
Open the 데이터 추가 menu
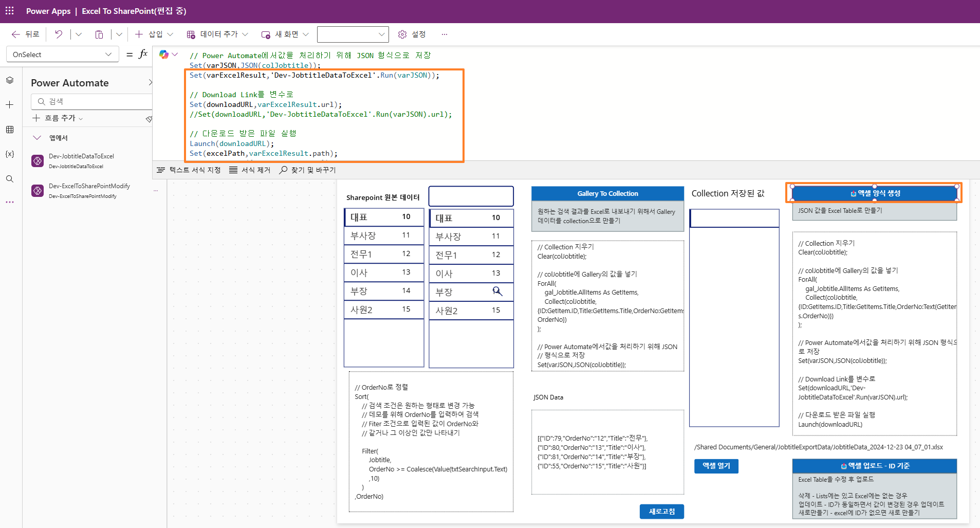[x=217, y=34]
